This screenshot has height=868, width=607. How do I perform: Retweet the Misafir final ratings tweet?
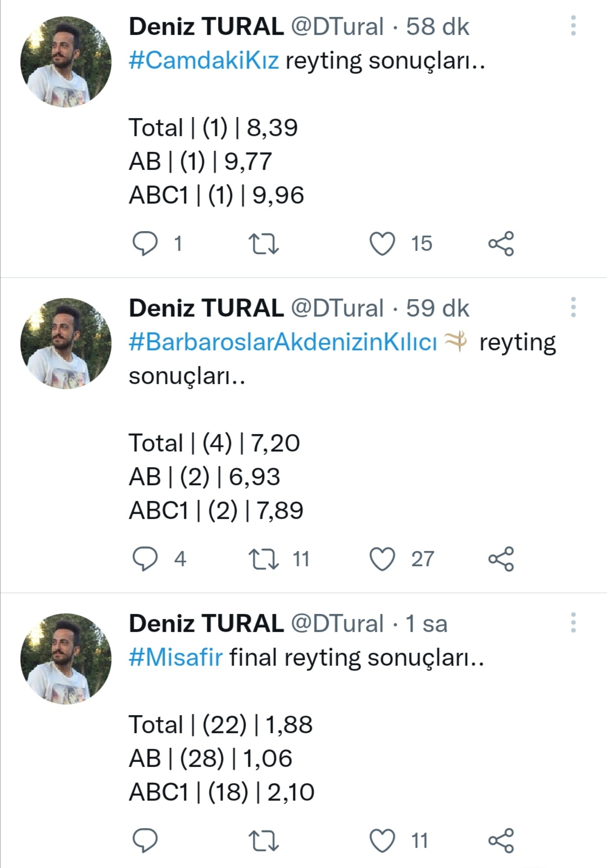pos(264,840)
